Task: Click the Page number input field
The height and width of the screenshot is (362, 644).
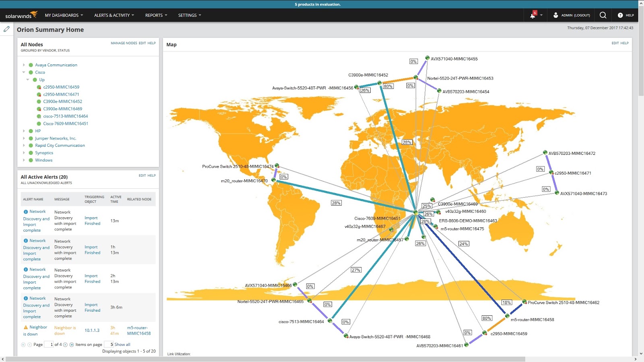Action: tap(49, 344)
